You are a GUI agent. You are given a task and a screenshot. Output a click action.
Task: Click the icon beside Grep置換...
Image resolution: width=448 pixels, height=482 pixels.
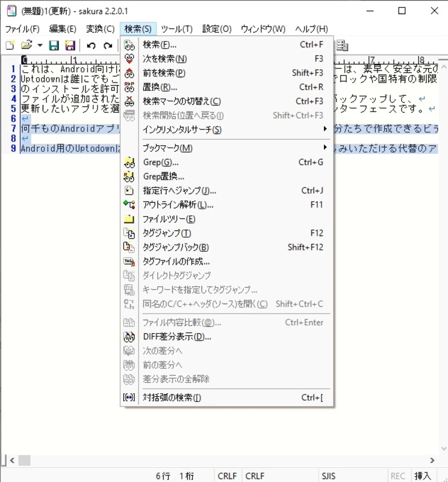(129, 177)
